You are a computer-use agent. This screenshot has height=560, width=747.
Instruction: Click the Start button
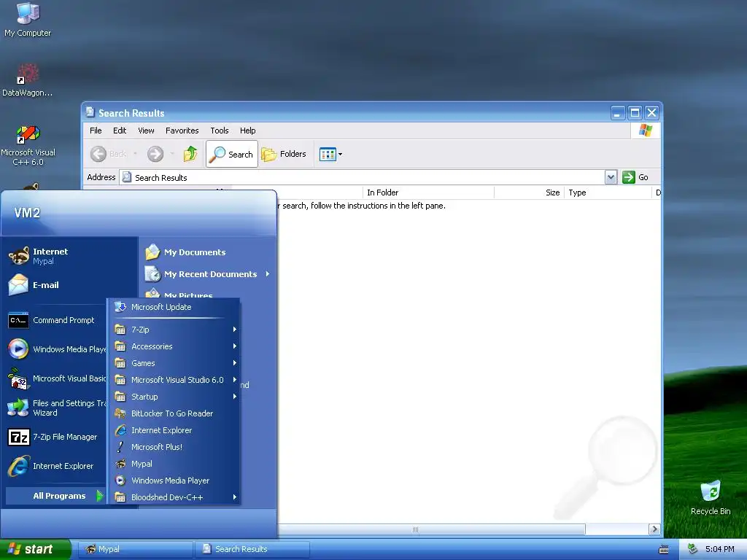point(35,549)
